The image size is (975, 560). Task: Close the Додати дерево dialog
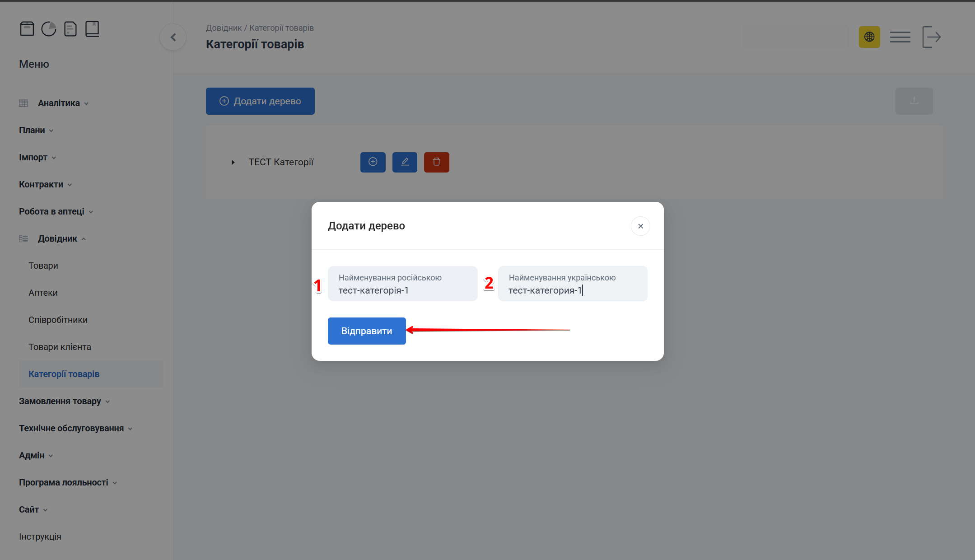pyautogui.click(x=640, y=226)
